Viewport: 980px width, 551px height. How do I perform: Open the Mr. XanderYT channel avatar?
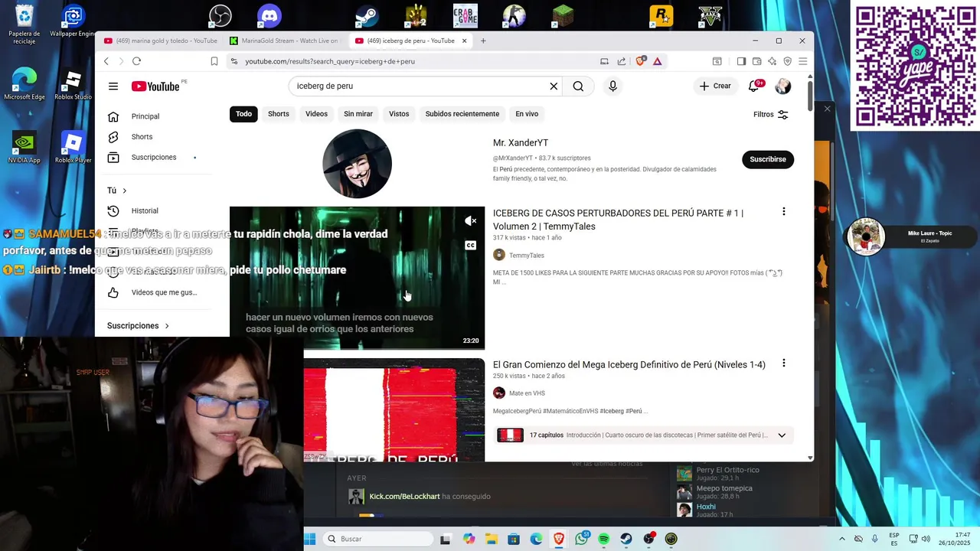tap(357, 164)
